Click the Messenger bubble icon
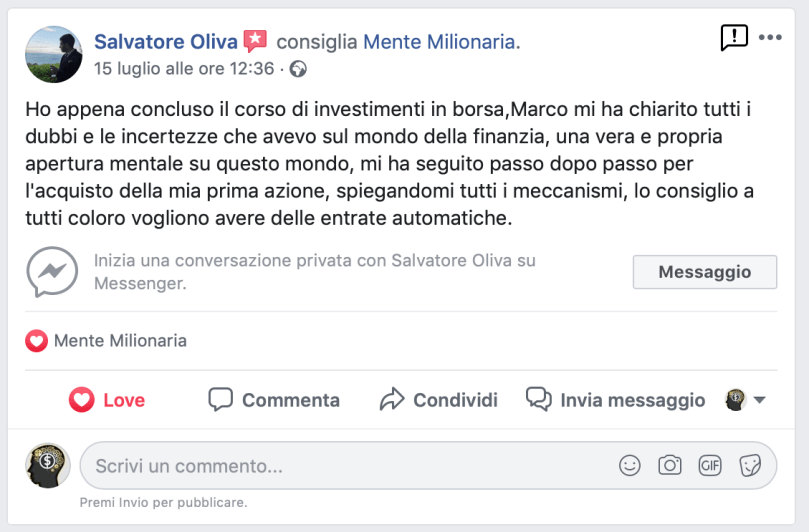809x532 pixels. (x=52, y=271)
